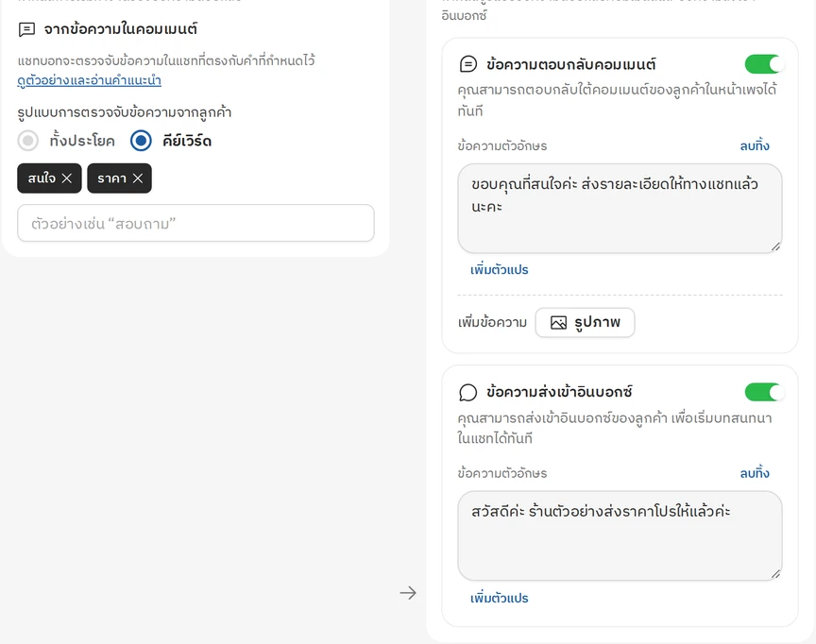816x644 pixels.
Task: Click the comment icon beside จากข้อความในคอมเมนต์
Action: [x=26, y=29]
